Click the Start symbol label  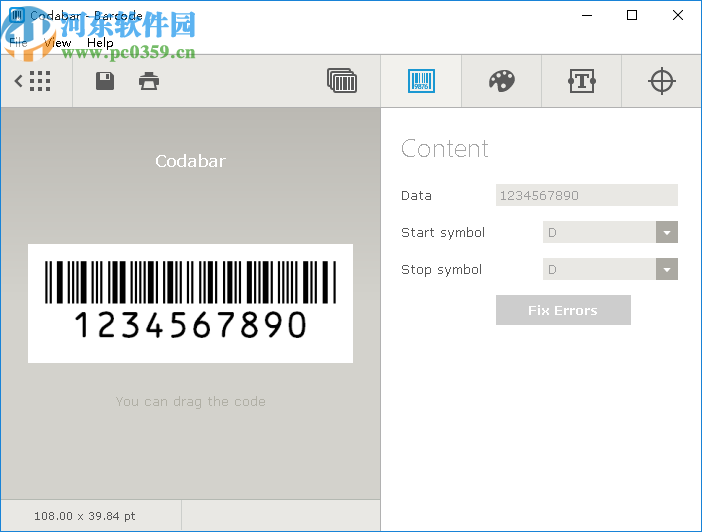[x=443, y=232]
